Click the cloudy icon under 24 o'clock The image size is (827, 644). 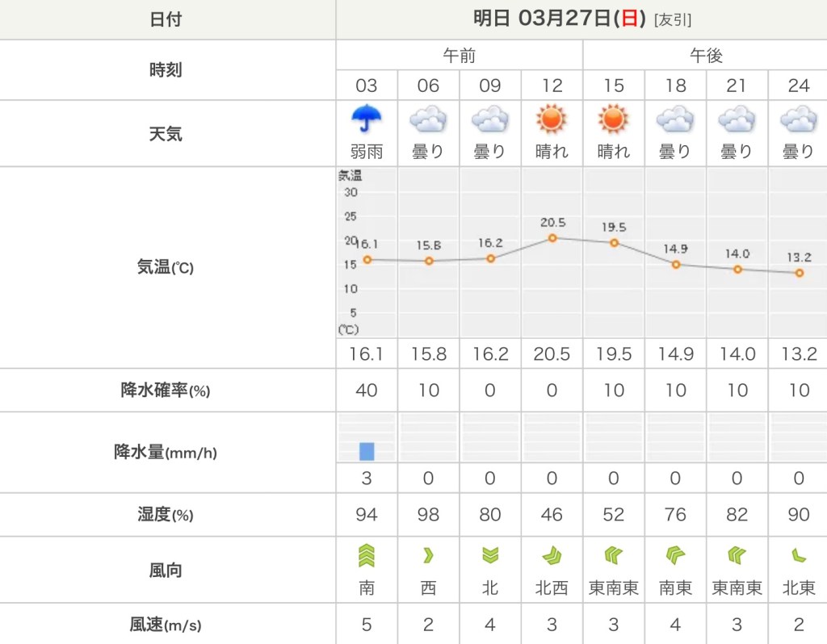[798, 121]
